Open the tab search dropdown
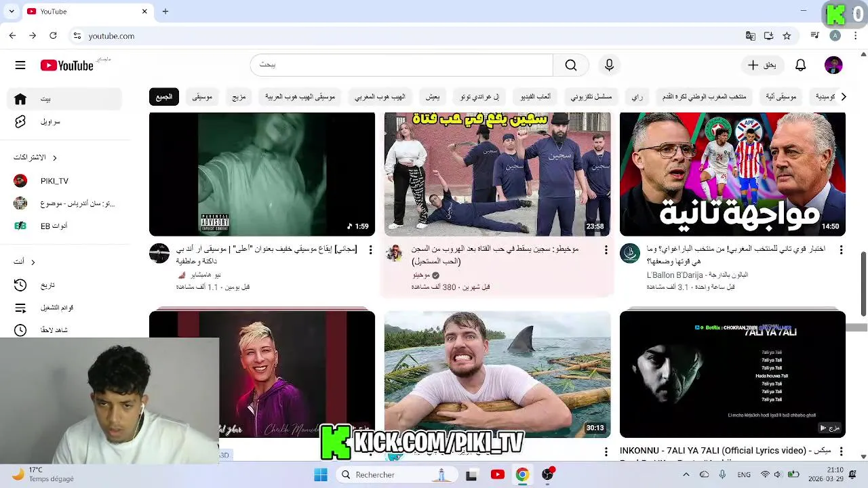 pyautogui.click(x=12, y=12)
